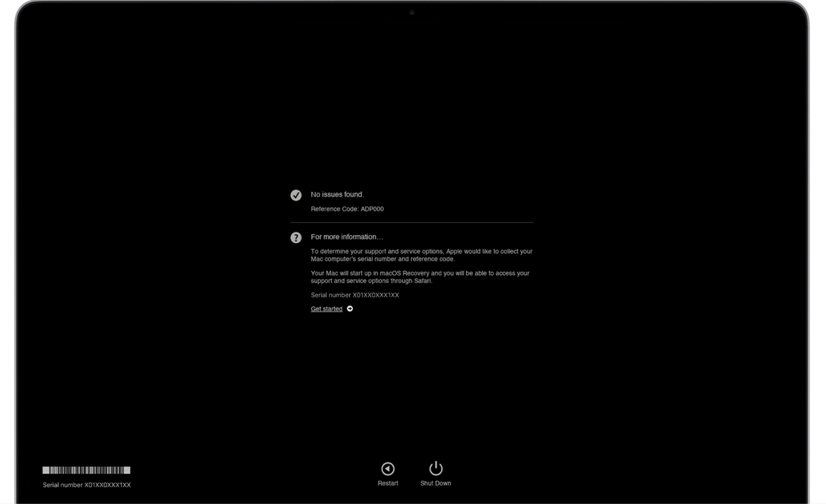Viewport: 826px width, 504px height.
Task: Click the arrow icon next to Get started
Action: 350,309
